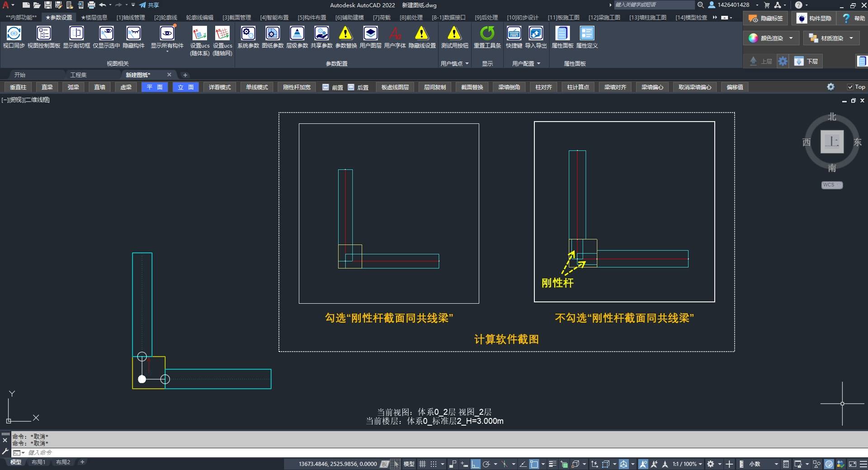
Task: Open the [3]截面管理 ribbon tab
Action: pos(236,18)
